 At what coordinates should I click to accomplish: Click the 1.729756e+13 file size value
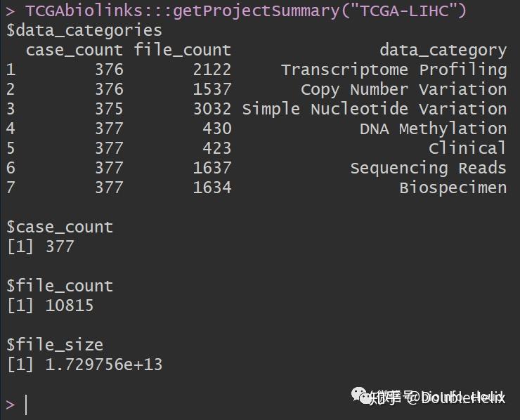[x=103, y=365]
